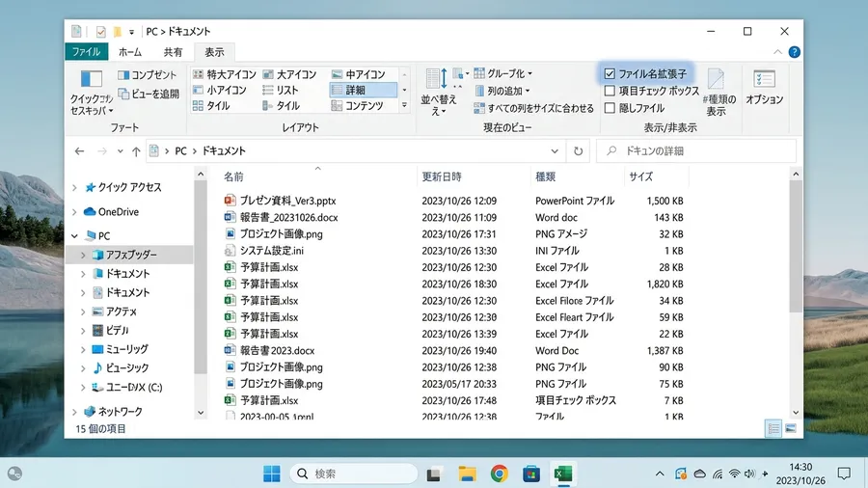Select コンテンツ layout option
Image resolution: width=868 pixels, height=488 pixels.
click(x=358, y=105)
